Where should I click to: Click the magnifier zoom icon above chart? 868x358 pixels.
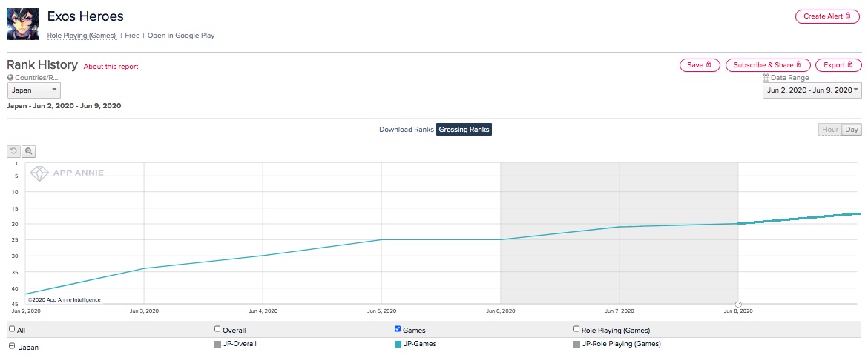coord(29,151)
